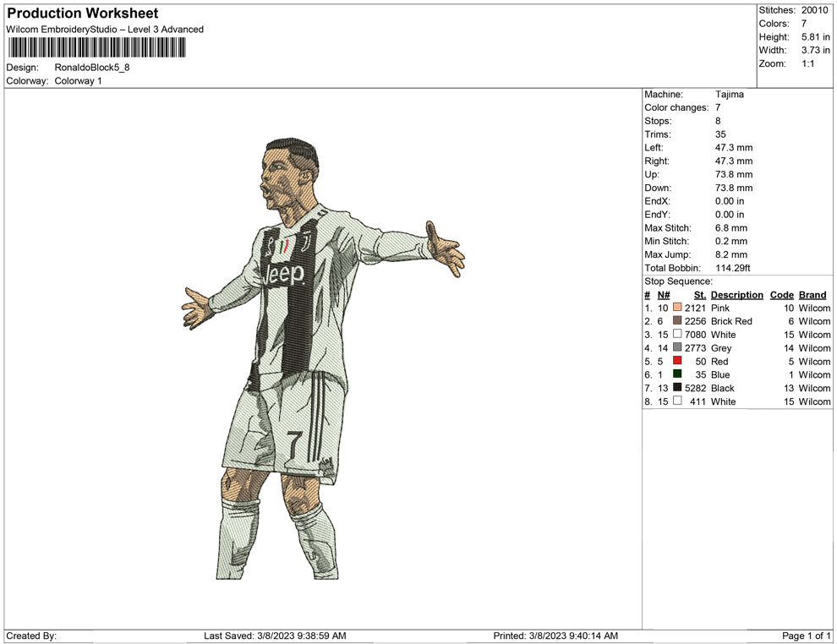Click the barcode under the worksheet title
This screenshot has width=837, height=644.
pos(96,47)
